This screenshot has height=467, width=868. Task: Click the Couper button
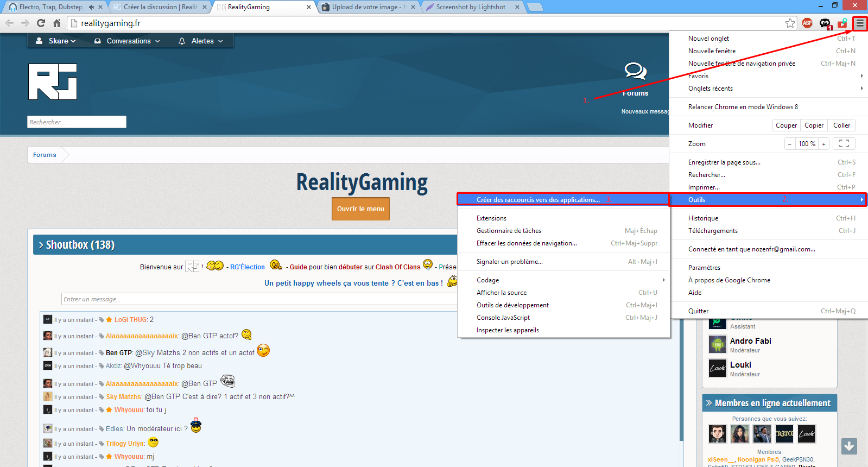(786, 125)
